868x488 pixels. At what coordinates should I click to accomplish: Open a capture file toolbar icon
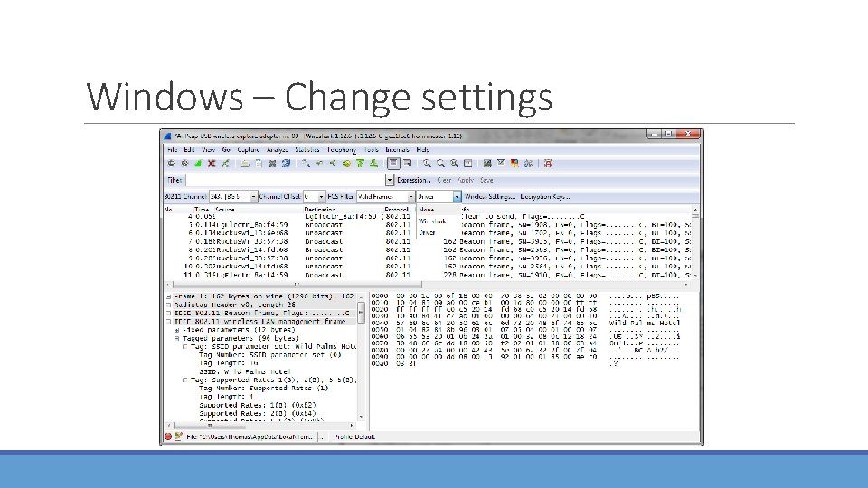[x=245, y=164]
